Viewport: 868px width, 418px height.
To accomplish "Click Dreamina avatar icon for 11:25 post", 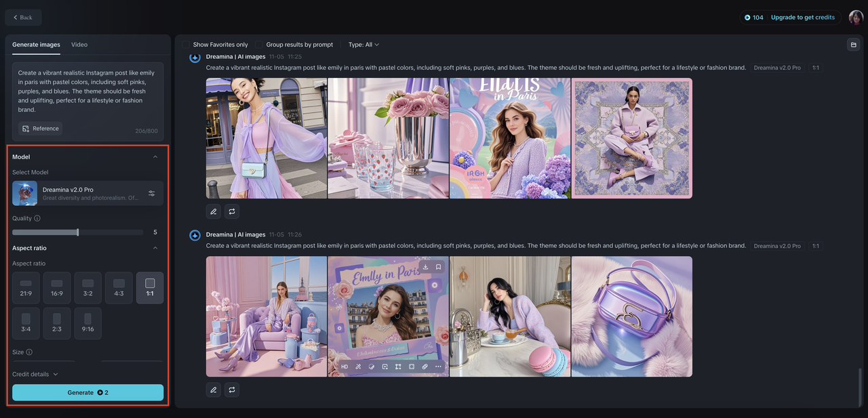I will [x=195, y=58].
